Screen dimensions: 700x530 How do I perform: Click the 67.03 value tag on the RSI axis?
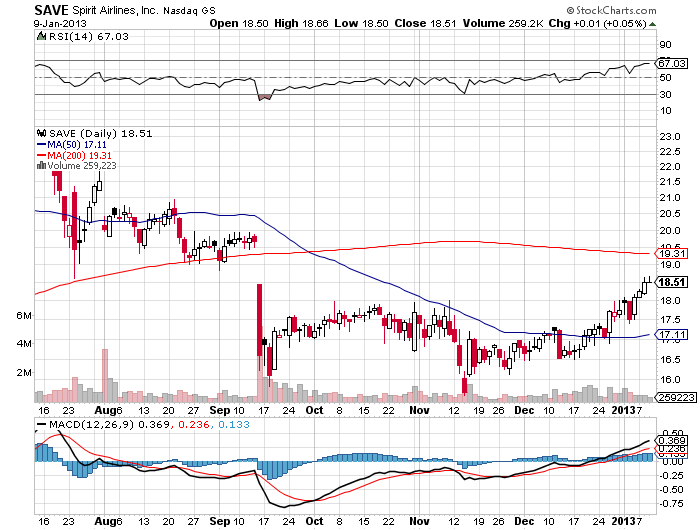671,63
